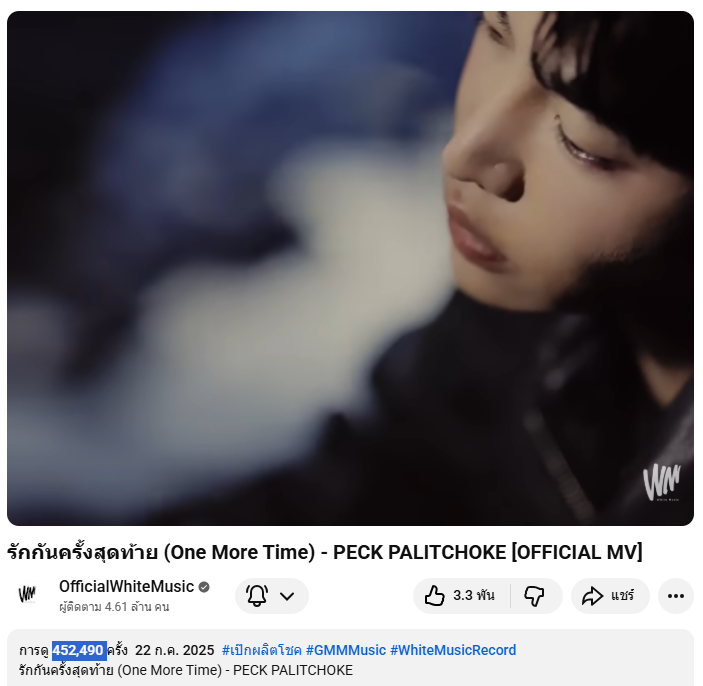Follow the #WhiteMusicRecord hashtag link
Screen dimensions: 703x686
453,650
